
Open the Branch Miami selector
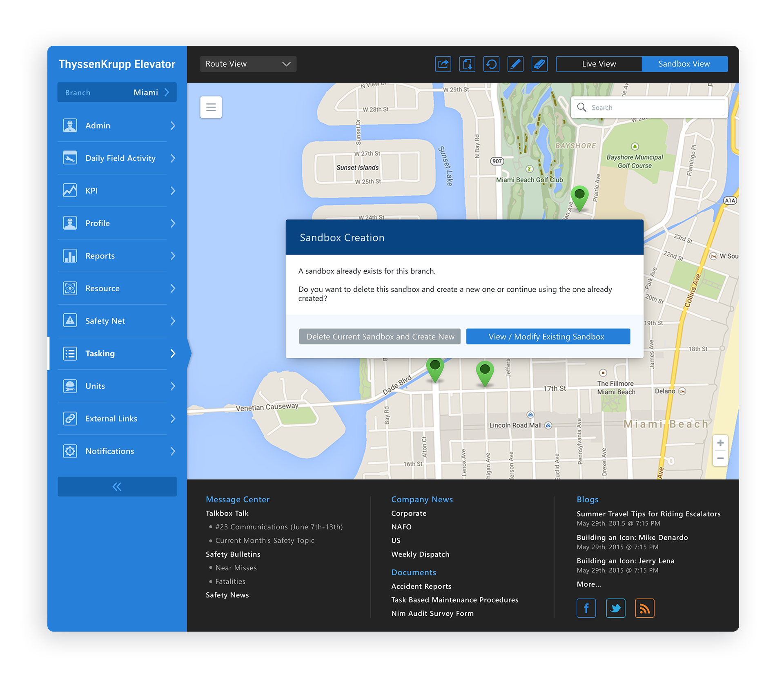pyautogui.click(x=117, y=92)
